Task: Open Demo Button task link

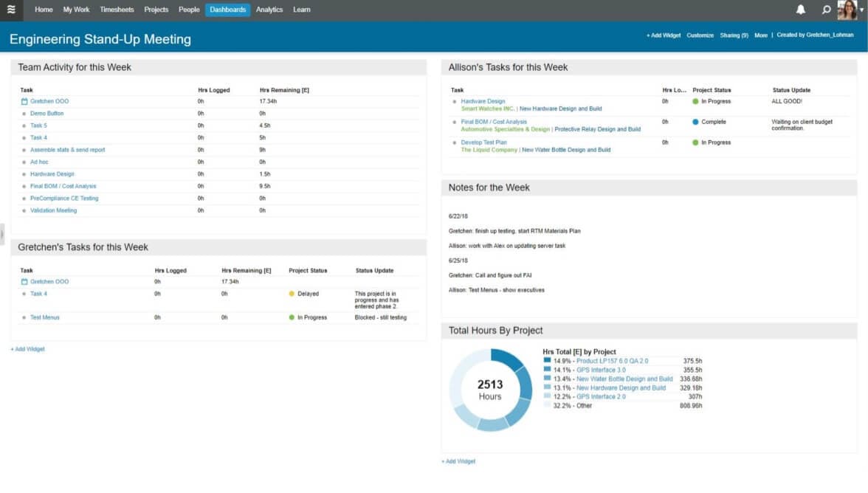Action: click(46, 114)
